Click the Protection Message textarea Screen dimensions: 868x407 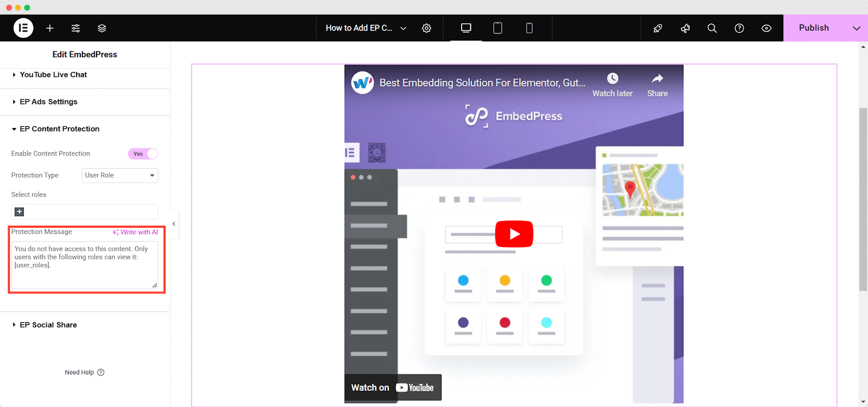pos(85,265)
